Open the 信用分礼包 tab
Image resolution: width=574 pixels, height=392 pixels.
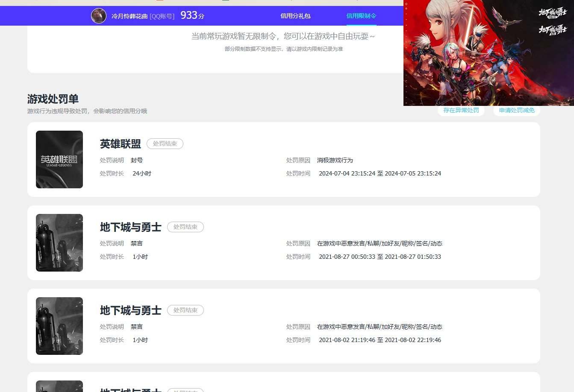295,16
